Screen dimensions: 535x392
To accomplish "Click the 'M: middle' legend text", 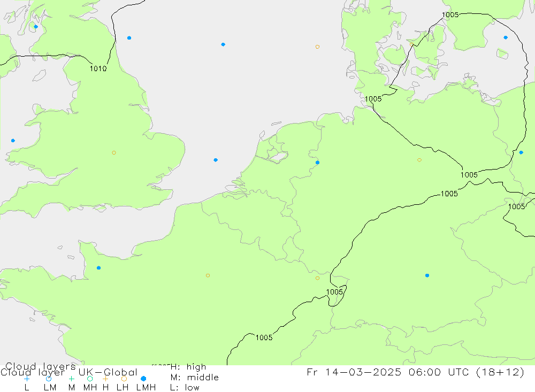I will [x=195, y=378].
